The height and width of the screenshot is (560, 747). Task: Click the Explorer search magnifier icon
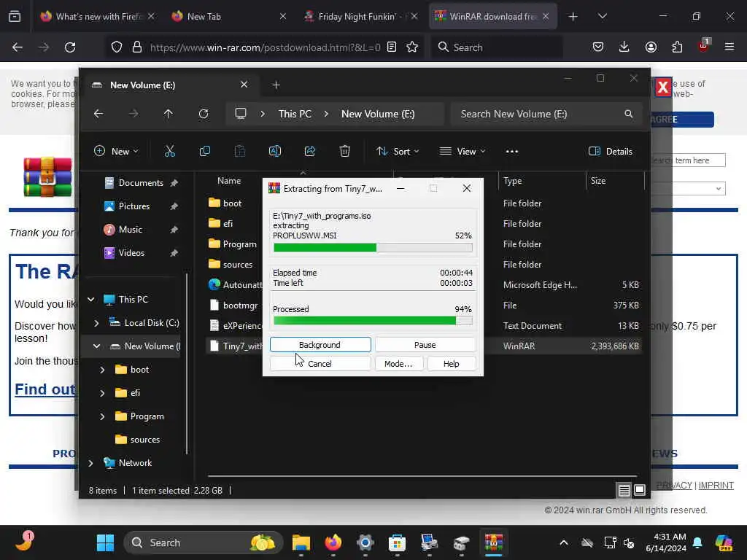pyautogui.click(x=628, y=114)
